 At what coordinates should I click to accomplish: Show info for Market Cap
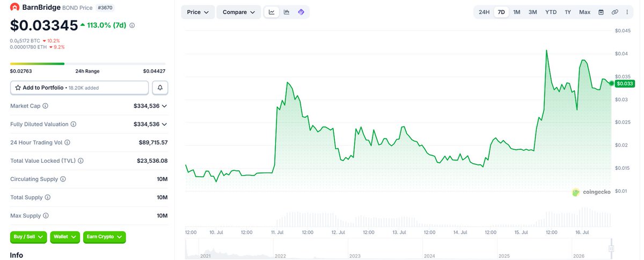point(45,106)
